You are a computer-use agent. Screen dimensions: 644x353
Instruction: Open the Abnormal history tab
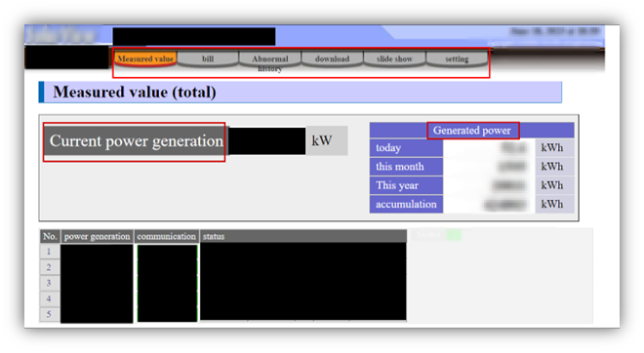(x=270, y=59)
